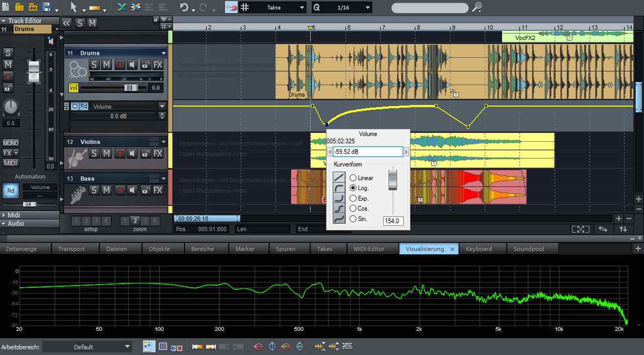
Task: Open FX for the Bass track
Action: pos(158,190)
